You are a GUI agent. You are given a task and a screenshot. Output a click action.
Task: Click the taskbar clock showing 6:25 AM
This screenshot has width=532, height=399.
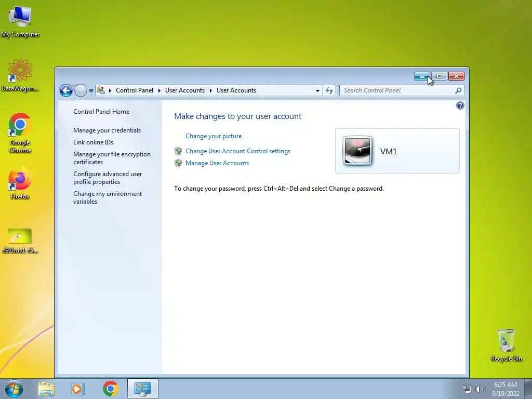pos(506,389)
